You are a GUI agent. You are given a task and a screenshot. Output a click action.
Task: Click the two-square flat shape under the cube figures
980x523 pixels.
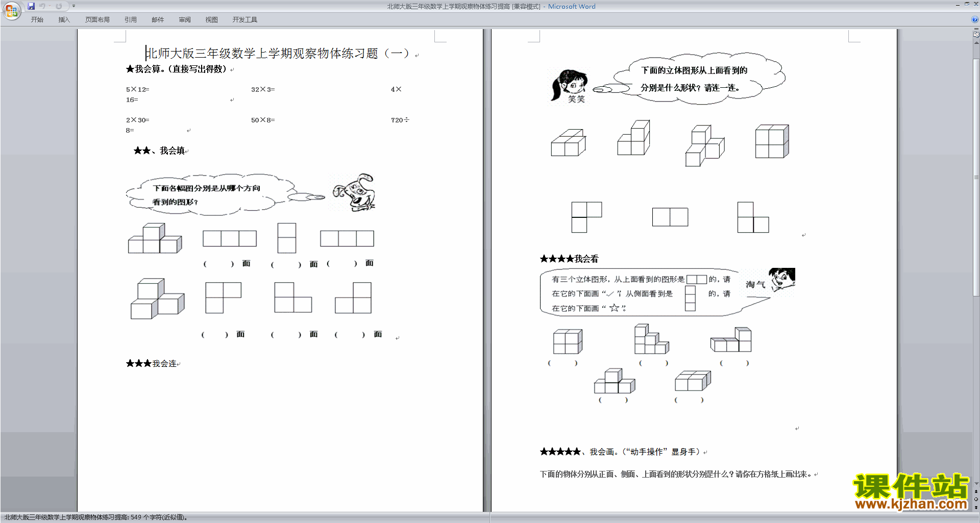pos(670,217)
